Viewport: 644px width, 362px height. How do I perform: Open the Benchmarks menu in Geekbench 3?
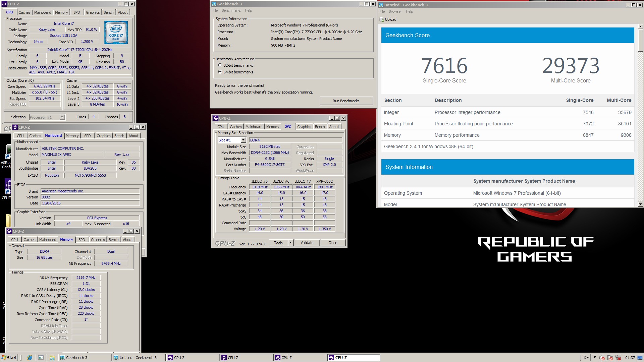point(231,10)
